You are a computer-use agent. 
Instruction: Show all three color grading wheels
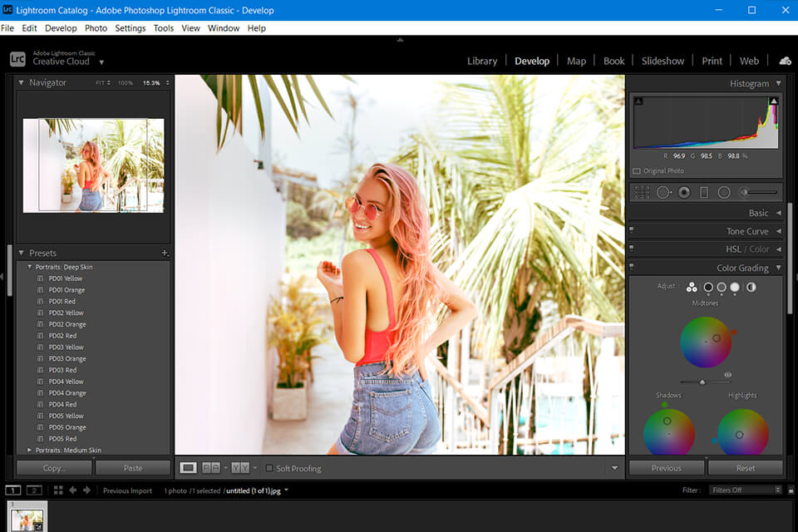[x=691, y=287]
